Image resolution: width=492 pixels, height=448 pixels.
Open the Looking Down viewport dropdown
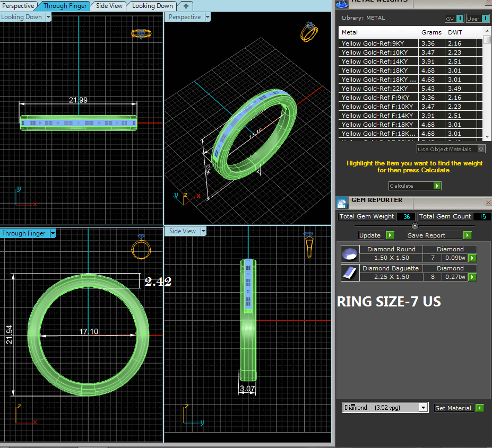pyautogui.click(x=49, y=17)
